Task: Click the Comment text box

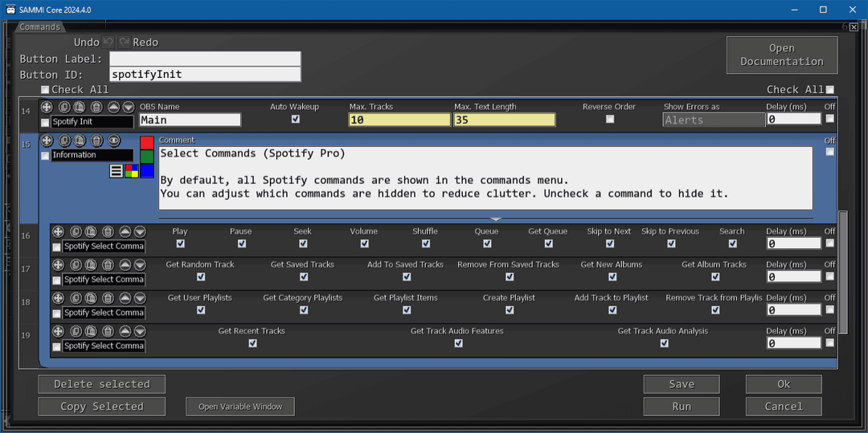Action: point(485,178)
